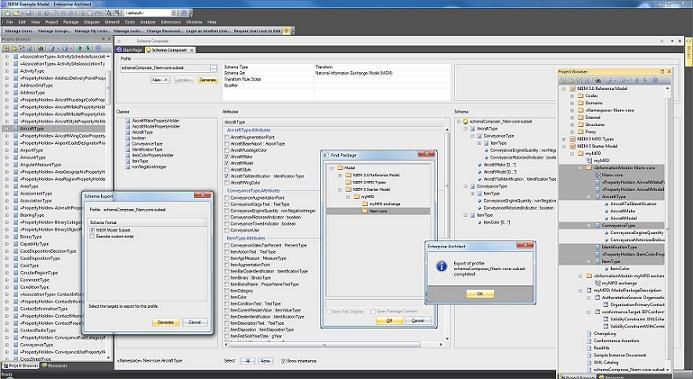This screenshot has width=693, height=379.
Task: Click the Domains folder icon in right Project Browser
Action: (580, 102)
